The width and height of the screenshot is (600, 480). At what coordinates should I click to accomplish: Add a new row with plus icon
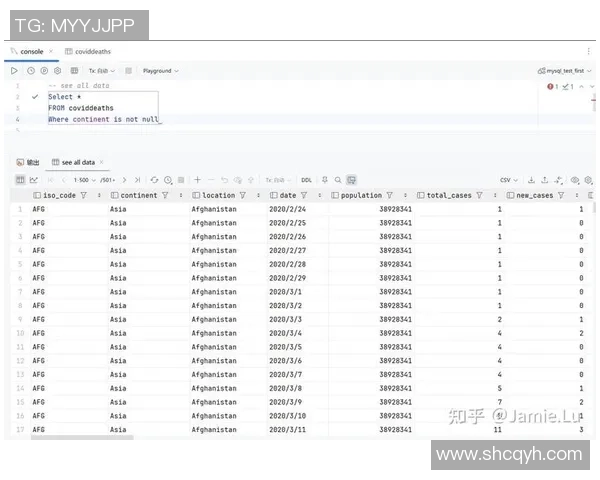(x=198, y=180)
